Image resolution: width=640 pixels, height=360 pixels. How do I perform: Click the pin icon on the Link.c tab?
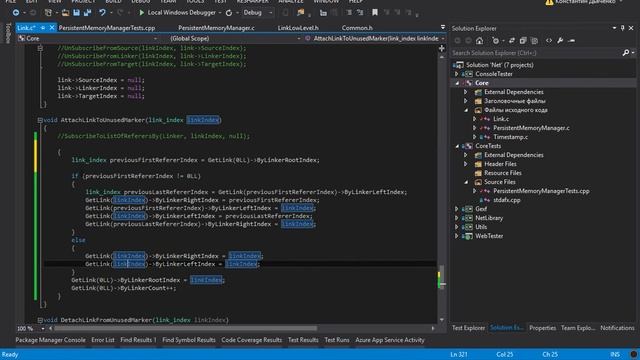[43, 28]
